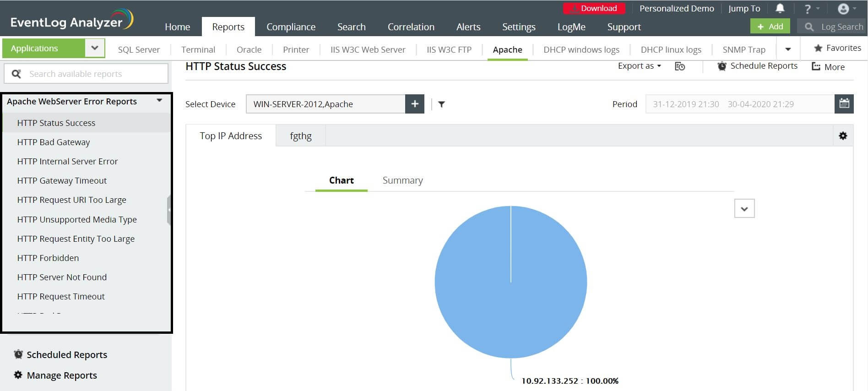Screen dimensions: 868x391
Task: Open the Settings tab
Action: [519, 27]
